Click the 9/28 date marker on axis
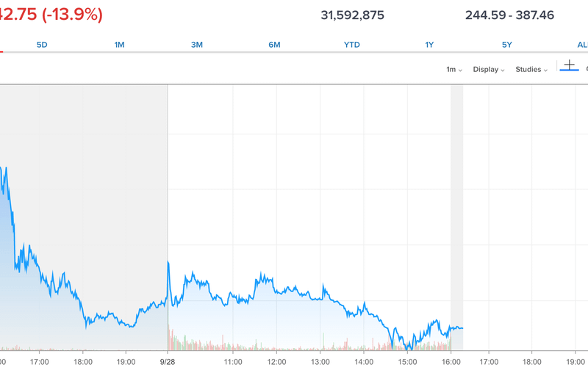 point(168,361)
